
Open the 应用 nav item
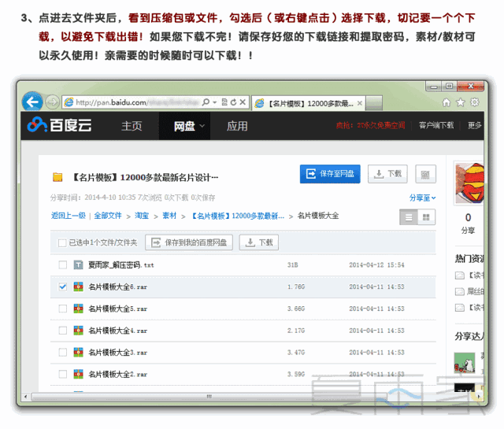(x=237, y=126)
